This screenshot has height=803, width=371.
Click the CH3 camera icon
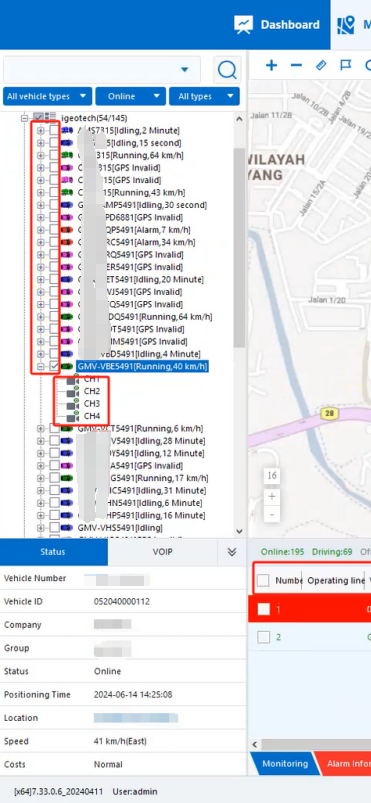click(73, 404)
